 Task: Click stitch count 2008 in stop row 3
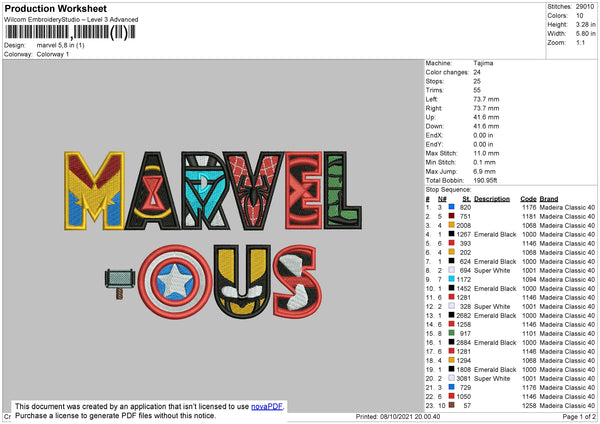pyautogui.click(x=463, y=225)
